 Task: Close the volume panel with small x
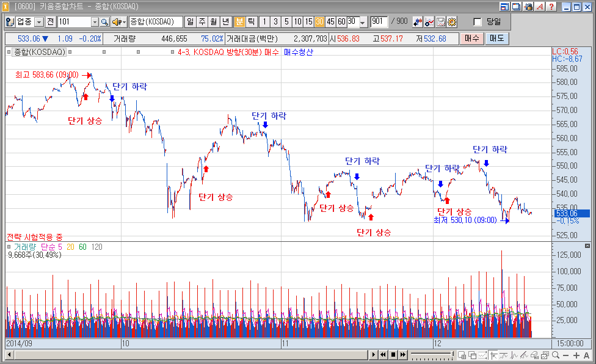click(x=587, y=246)
